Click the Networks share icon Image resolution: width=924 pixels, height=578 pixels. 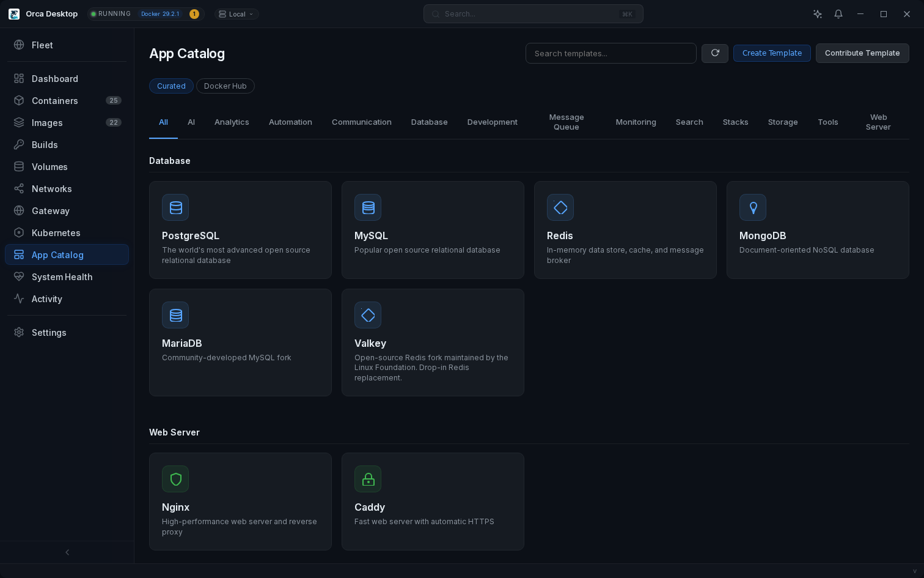pos(19,188)
